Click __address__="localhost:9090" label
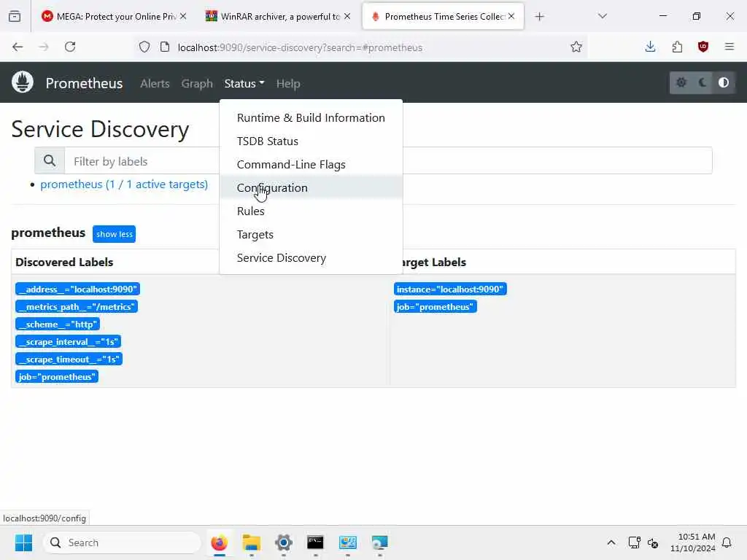The width and height of the screenshot is (747, 560). pyautogui.click(x=77, y=289)
